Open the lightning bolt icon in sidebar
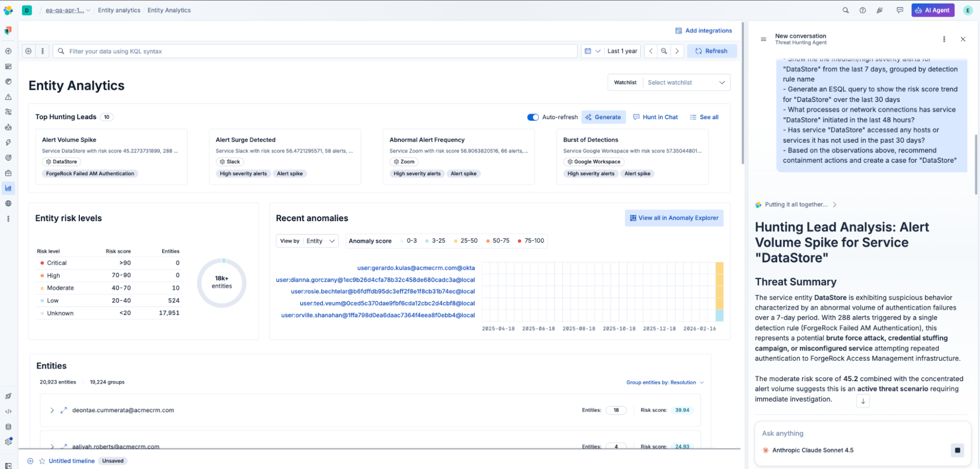Viewport: 980px width, 469px height. [x=8, y=143]
